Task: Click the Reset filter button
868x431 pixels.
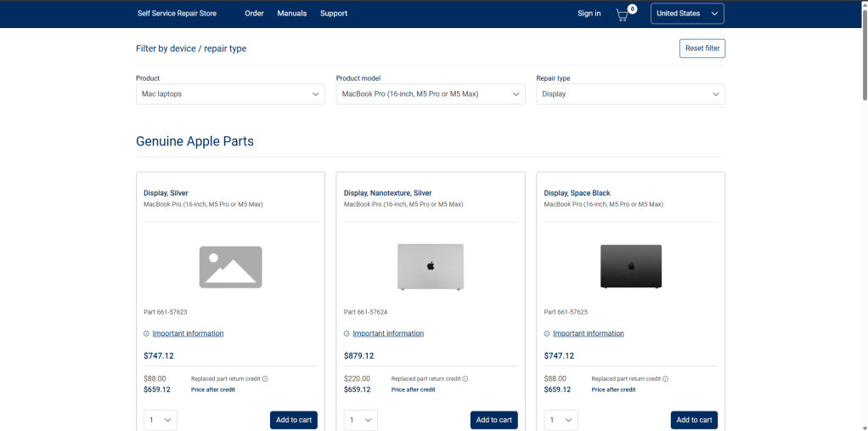Action: (x=702, y=48)
